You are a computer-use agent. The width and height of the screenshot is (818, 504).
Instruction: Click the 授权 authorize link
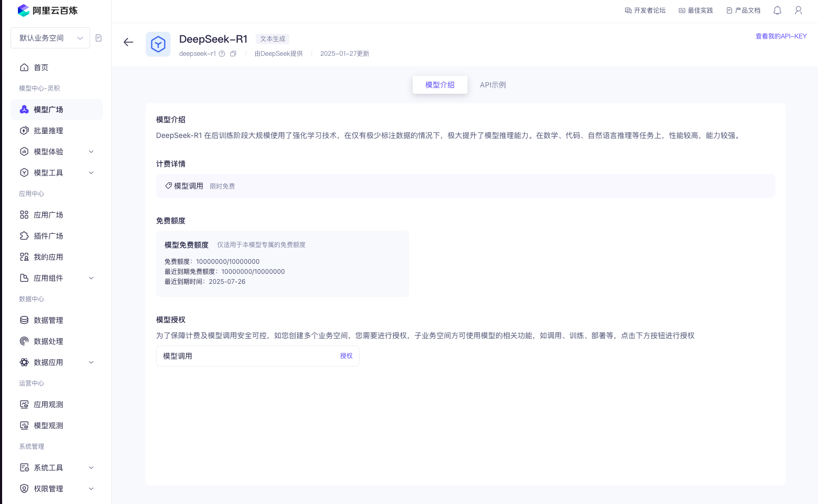pos(346,356)
